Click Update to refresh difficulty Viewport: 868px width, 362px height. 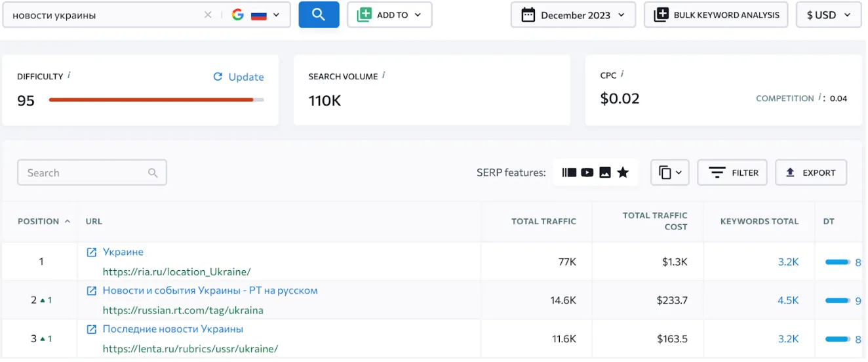click(239, 77)
